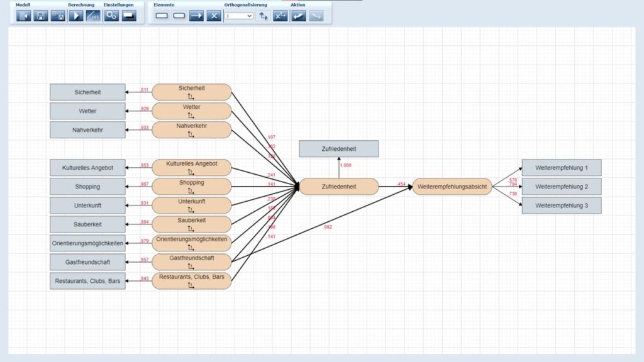The image size is (644, 362).
Task: Select the grey Shopping indicator box
Action: 87,187
